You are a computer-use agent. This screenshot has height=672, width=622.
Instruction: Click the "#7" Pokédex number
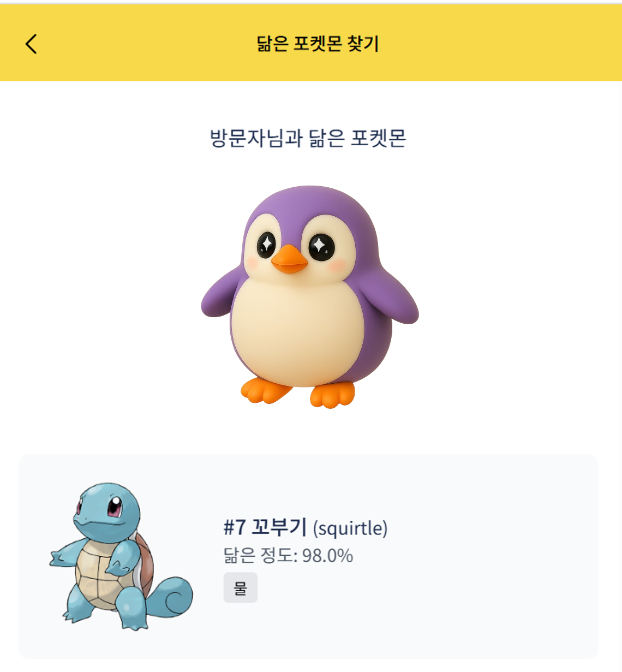click(235, 527)
